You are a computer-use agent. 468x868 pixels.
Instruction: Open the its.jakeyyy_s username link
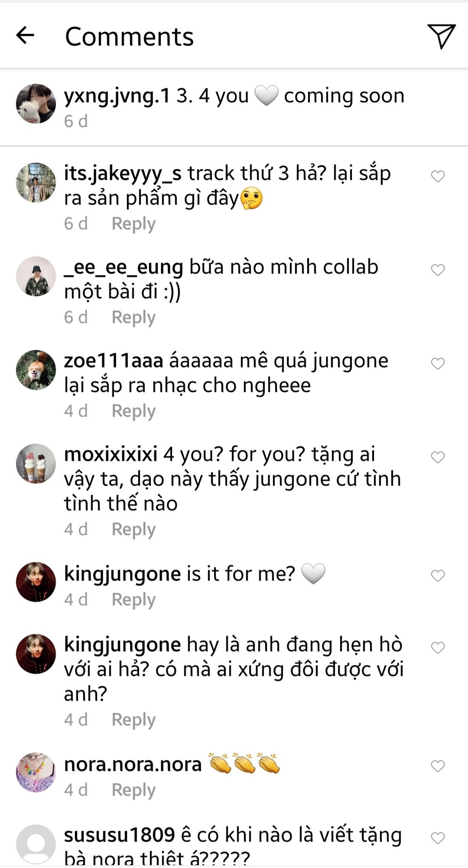pos(122,173)
